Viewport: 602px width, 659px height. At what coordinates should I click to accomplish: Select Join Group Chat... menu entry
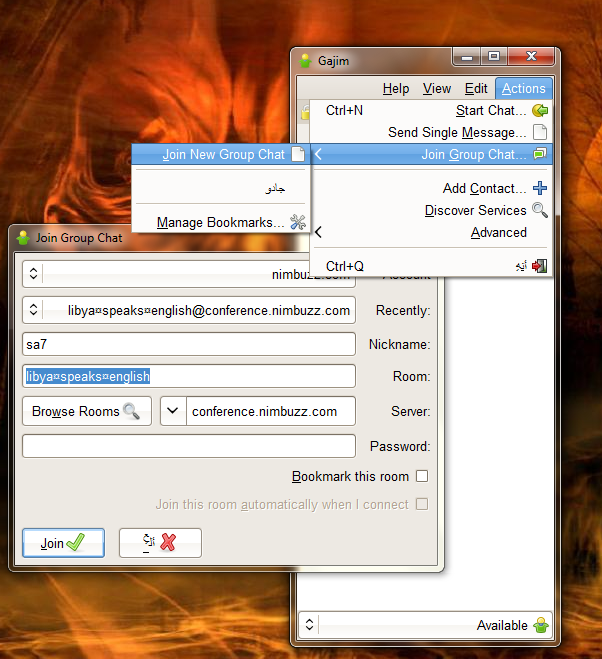431,154
